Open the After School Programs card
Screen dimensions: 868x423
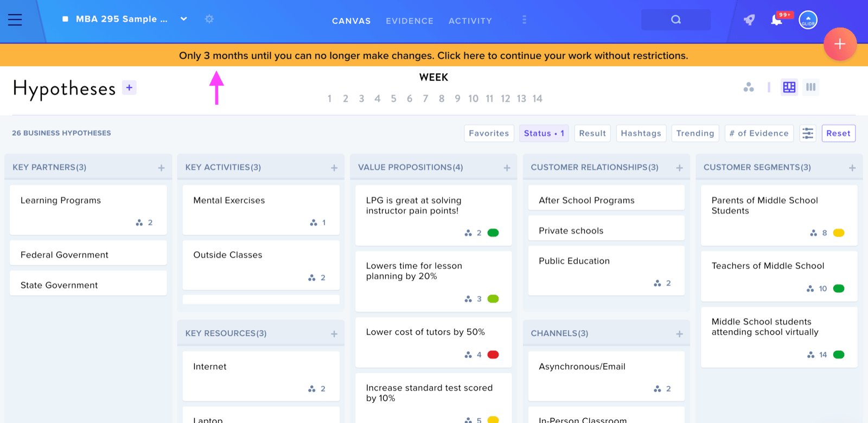point(607,198)
